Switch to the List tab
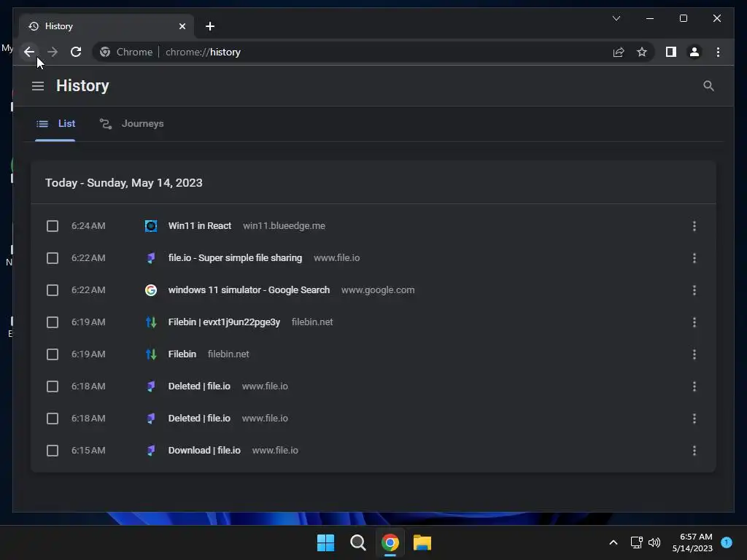 tap(55, 124)
